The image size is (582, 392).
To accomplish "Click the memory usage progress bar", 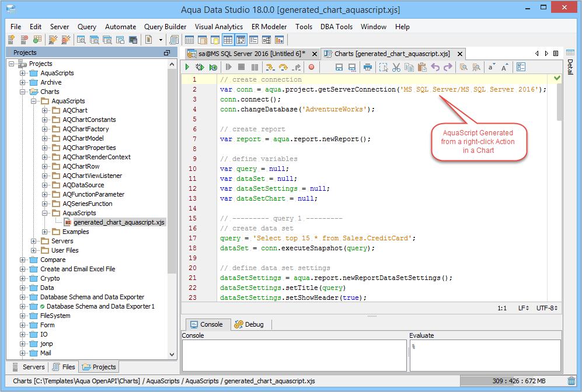I will (512, 381).
